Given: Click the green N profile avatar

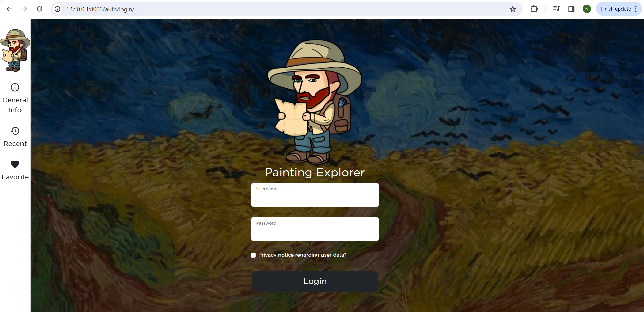Looking at the screenshot, I should (587, 9).
